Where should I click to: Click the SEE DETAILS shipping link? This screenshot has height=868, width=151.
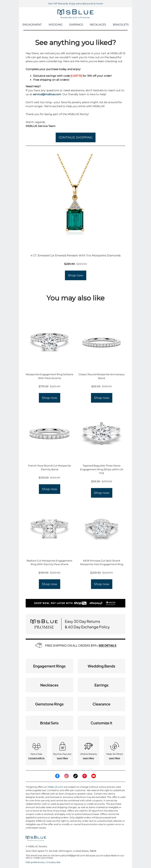(107, 646)
